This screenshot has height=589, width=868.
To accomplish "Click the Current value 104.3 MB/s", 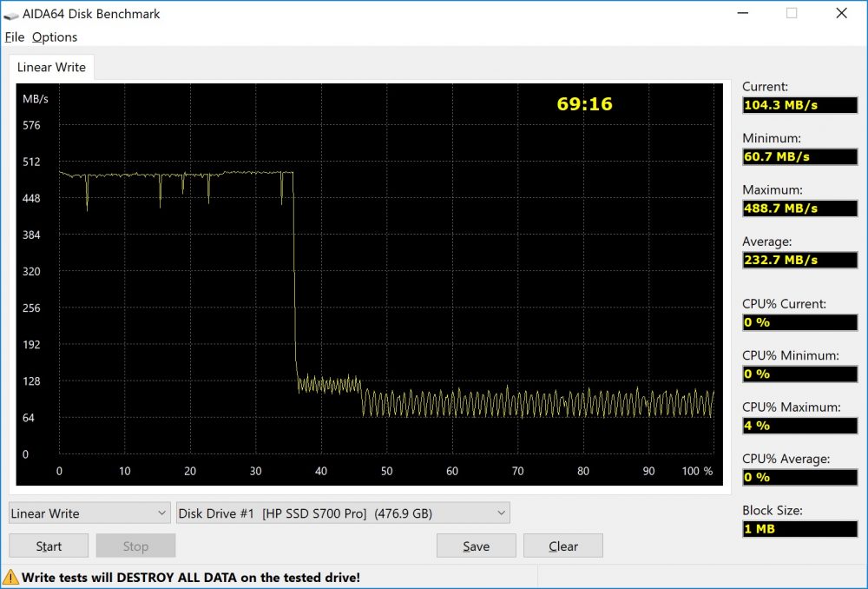I will (799, 105).
